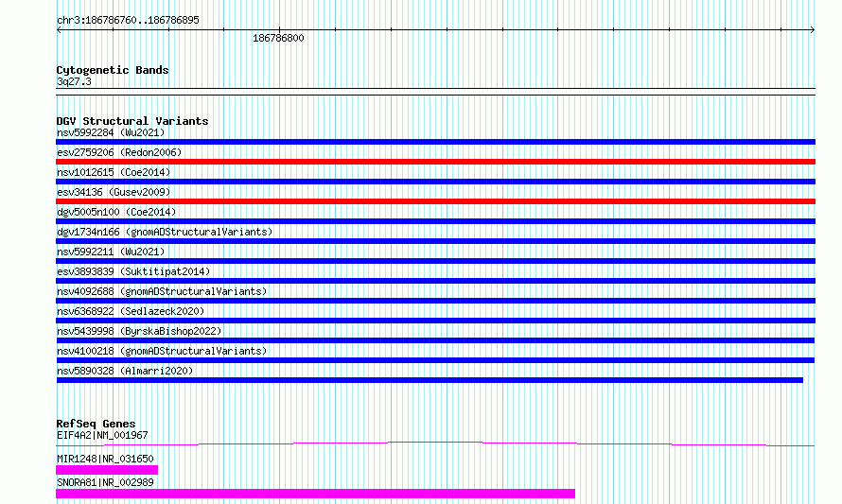
Task: Click SNORA81|NR_002989 gene label
Action: (105, 482)
